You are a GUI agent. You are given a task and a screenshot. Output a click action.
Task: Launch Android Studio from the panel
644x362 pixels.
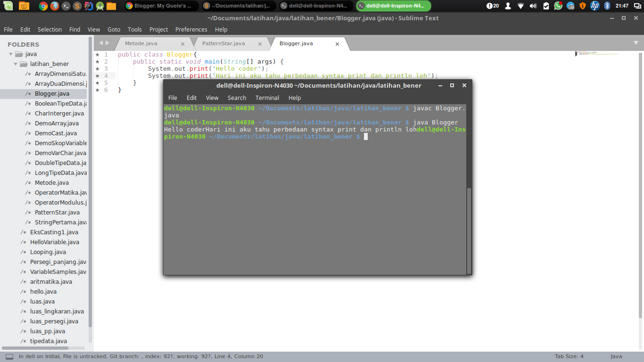(100, 6)
